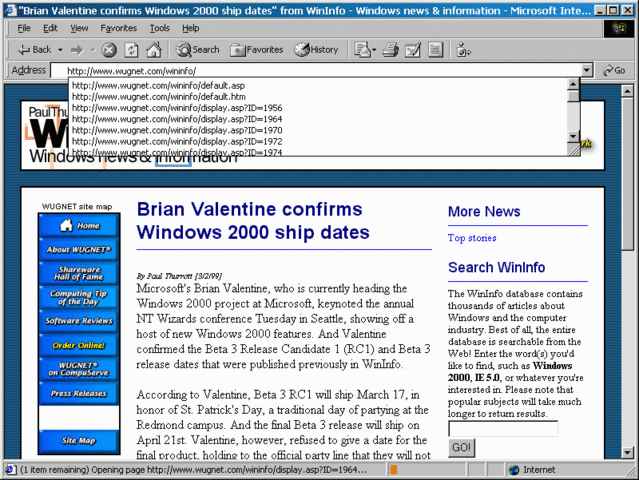The height and width of the screenshot is (480, 639).
Task: Open the Search pane
Action: (198, 50)
